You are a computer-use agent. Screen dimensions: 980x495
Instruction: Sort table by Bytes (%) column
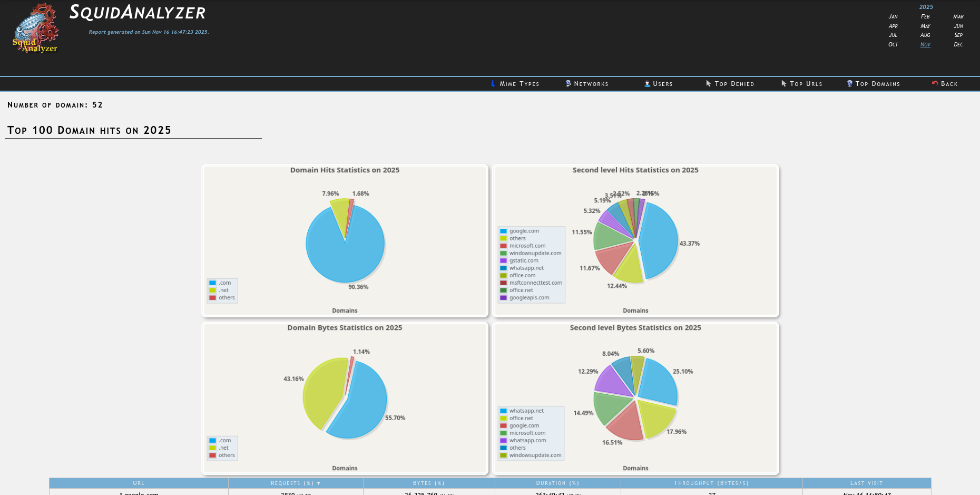[x=429, y=483]
